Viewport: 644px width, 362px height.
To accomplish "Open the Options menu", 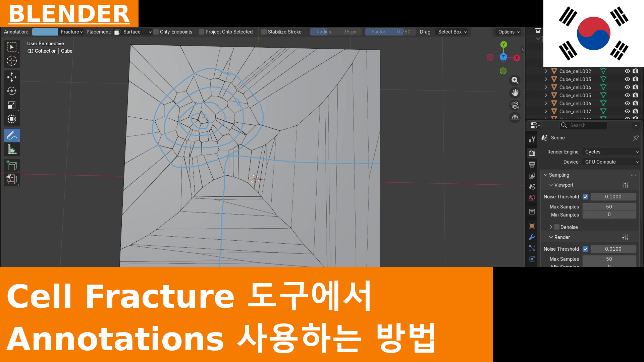I will click(x=508, y=32).
